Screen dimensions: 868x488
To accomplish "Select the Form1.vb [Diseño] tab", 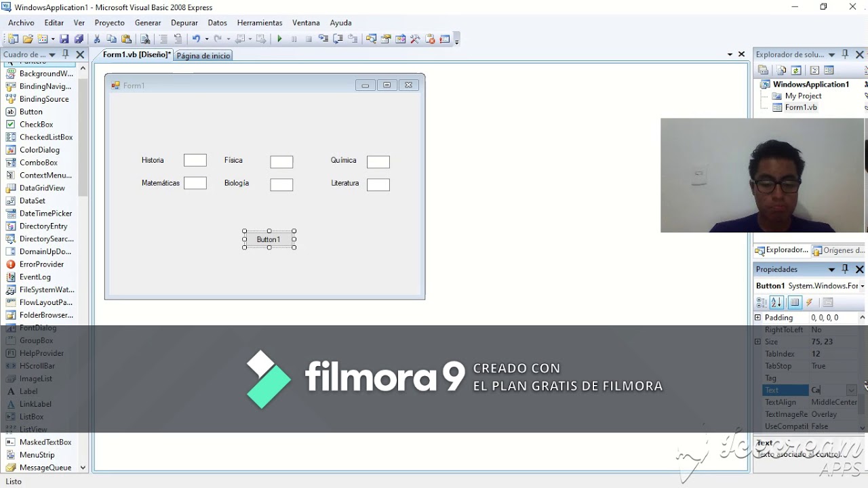I will pos(136,55).
